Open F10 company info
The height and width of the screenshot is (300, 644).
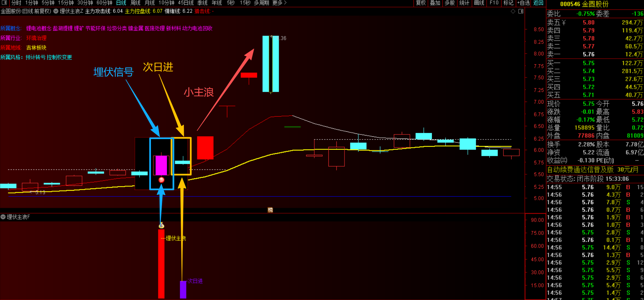coord(494,3)
